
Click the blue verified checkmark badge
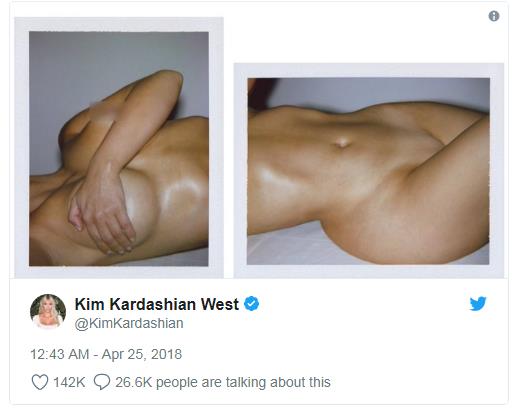(x=252, y=304)
